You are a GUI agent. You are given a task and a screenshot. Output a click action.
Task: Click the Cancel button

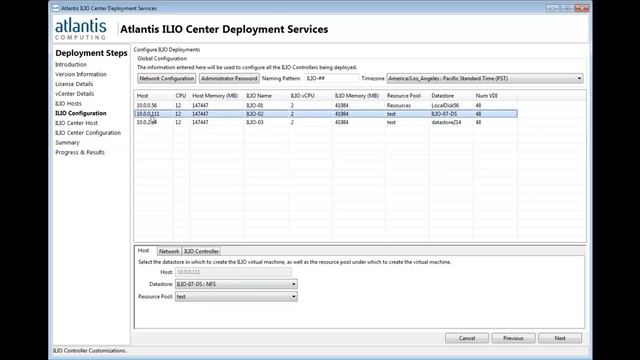pos(467,338)
